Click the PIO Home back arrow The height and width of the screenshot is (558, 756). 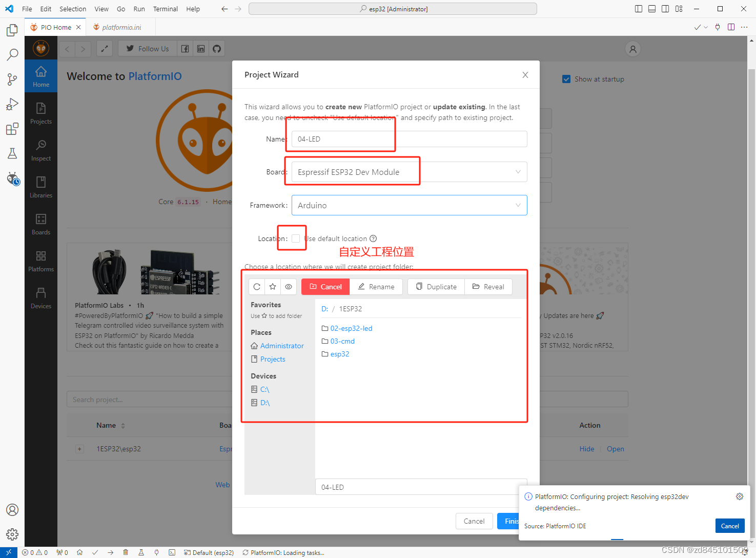[67, 49]
